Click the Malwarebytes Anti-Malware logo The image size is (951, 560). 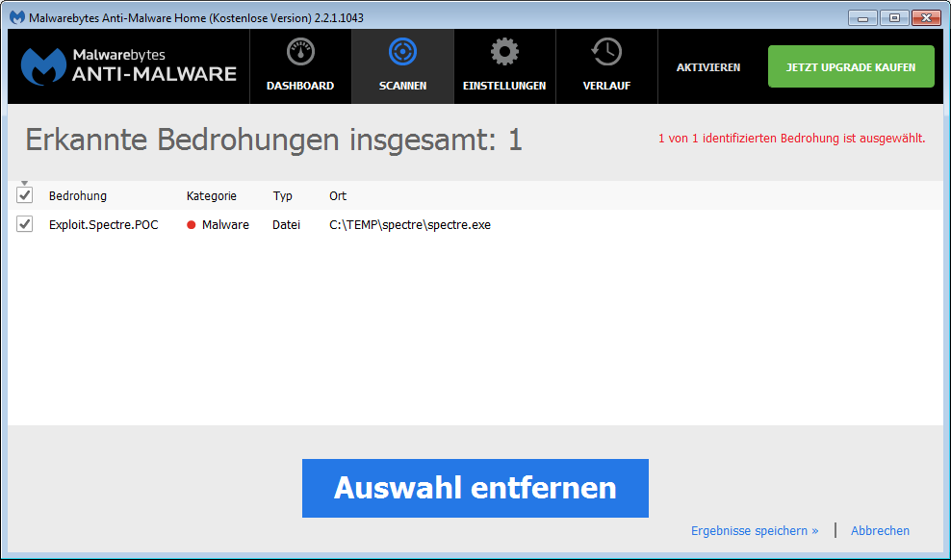tap(129, 66)
